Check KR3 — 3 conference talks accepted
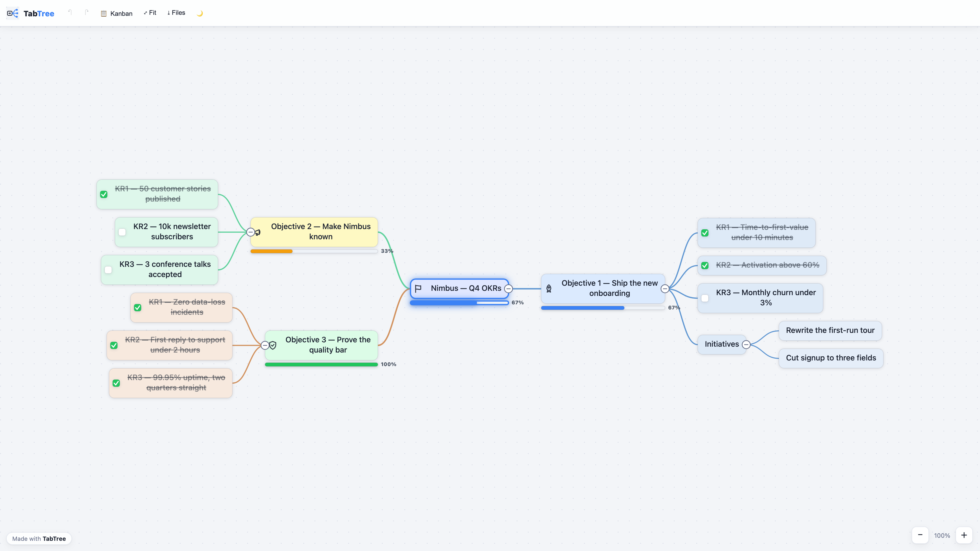The image size is (980, 551). point(108,270)
